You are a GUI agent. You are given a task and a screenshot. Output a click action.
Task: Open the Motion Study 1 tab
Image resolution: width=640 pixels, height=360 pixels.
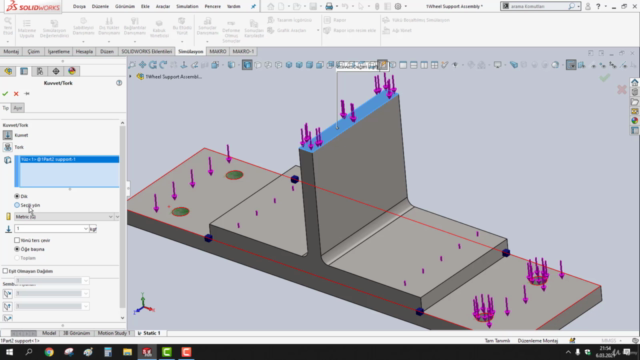(x=114, y=333)
